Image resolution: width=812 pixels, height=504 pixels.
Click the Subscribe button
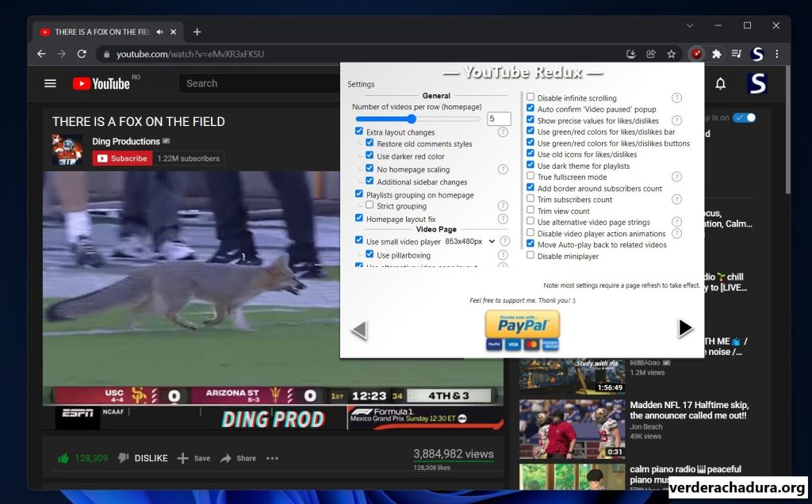(x=123, y=158)
